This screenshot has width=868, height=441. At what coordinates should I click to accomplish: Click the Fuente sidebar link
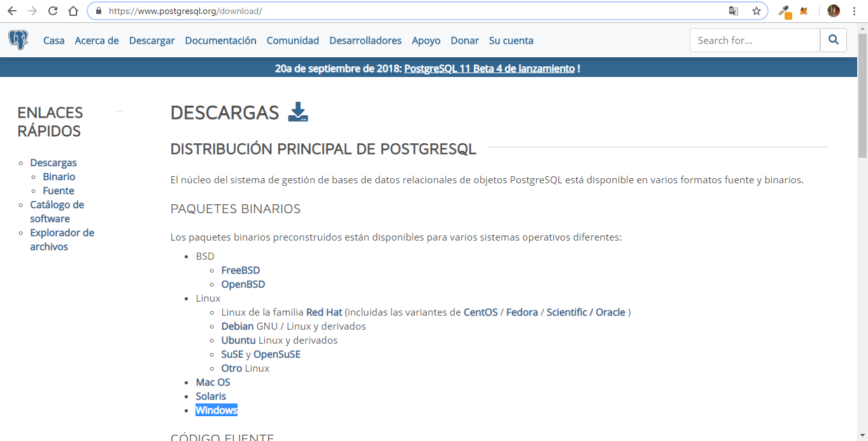[x=59, y=191]
